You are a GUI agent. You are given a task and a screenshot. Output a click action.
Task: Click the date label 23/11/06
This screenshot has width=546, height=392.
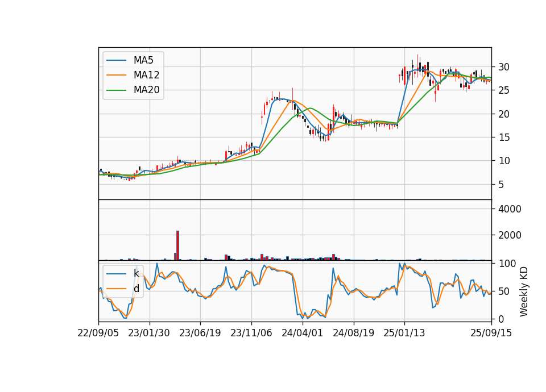251,333
